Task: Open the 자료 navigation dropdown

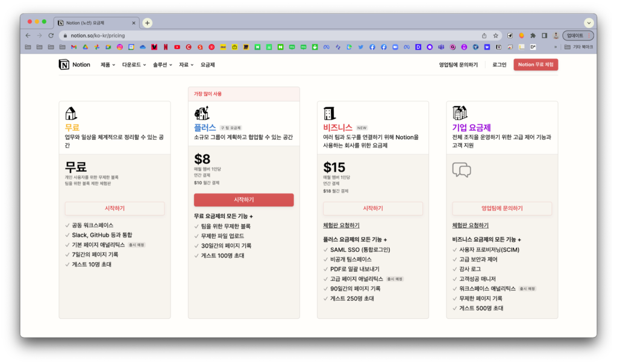Action: click(x=186, y=64)
